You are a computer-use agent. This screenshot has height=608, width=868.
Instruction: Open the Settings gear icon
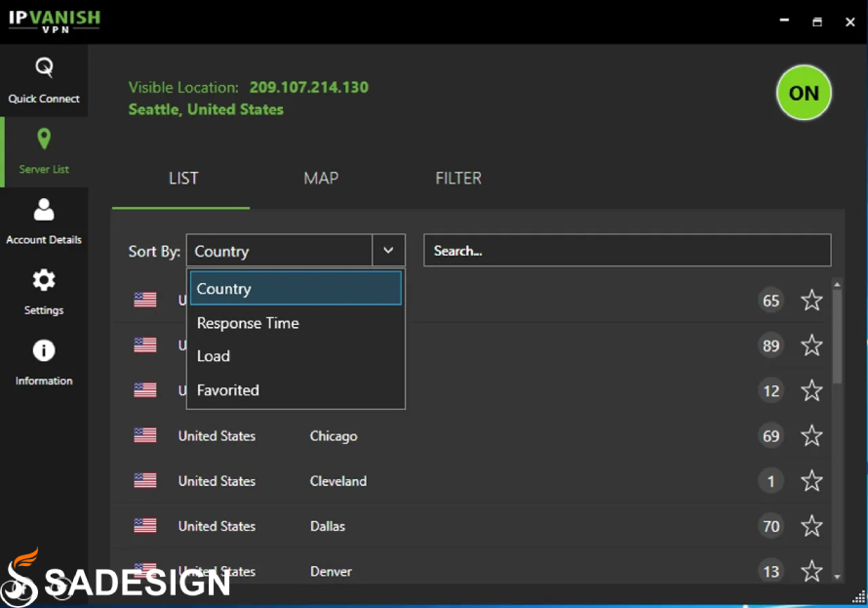click(x=44, y=280)
